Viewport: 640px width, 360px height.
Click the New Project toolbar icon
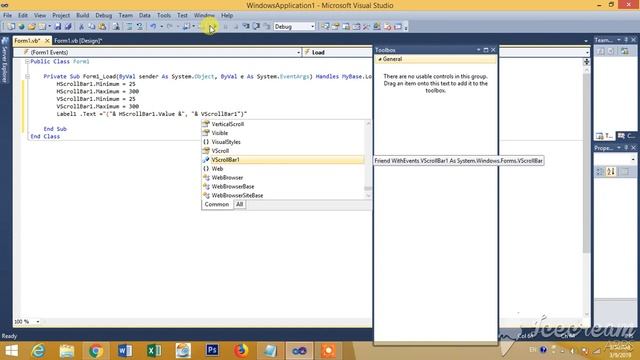tap(11, 27)
